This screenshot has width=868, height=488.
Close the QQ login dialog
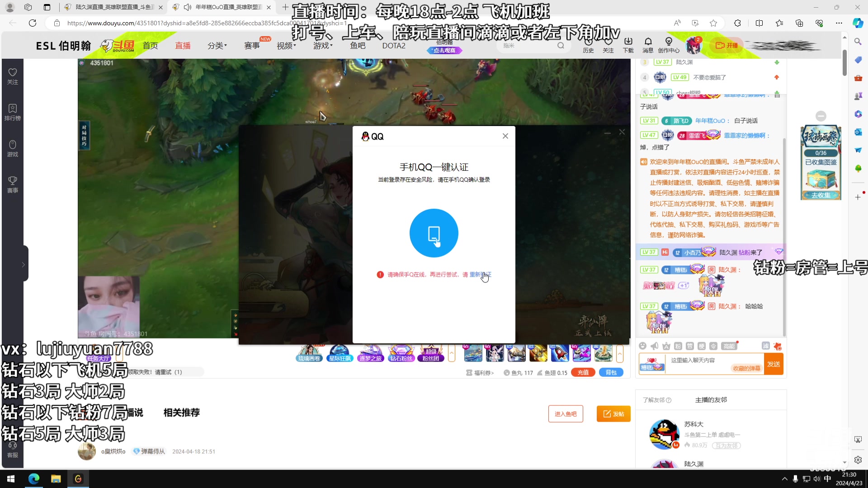(505, 136)
